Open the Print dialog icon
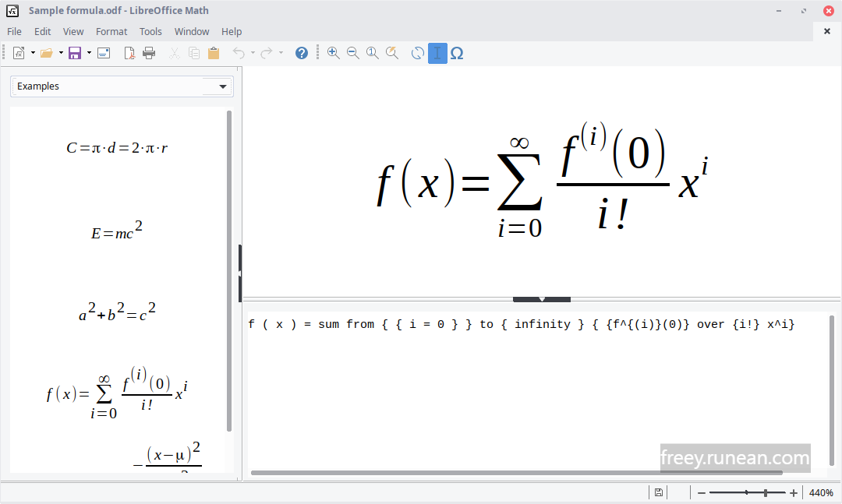This screenshot has width=842, height=504. coord(148,53)
